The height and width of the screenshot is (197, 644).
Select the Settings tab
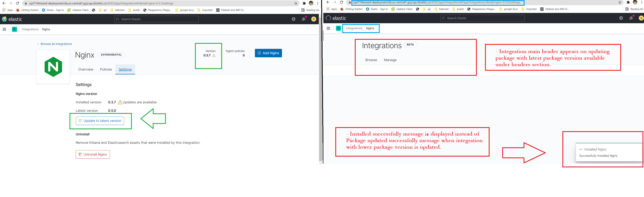click(125, 69)
